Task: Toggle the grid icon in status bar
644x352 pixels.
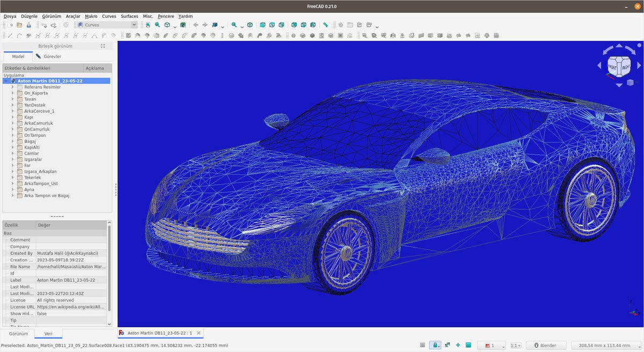Action: pyautogui.click(x=422, y=345)
